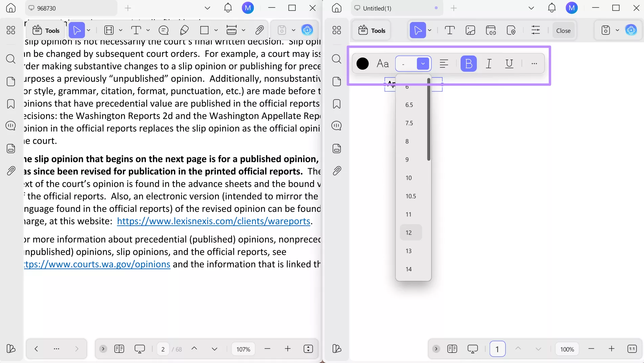Select the Text tool in the right window
Viewport: 644px width, 363px height.
point(450,30)
